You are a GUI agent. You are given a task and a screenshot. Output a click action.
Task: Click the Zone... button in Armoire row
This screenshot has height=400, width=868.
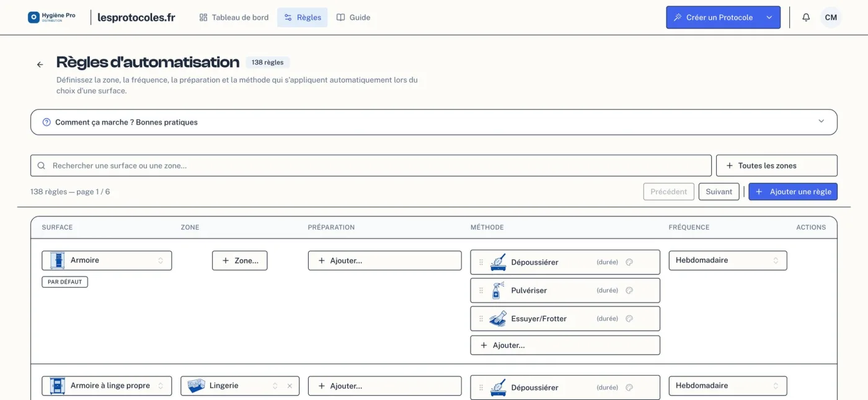(x=240, y=260)
